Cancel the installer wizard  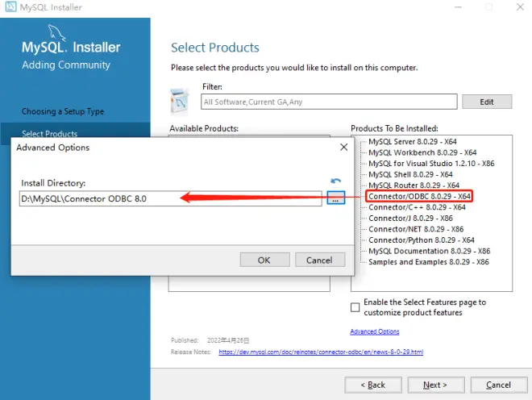[x=499, y=385]
